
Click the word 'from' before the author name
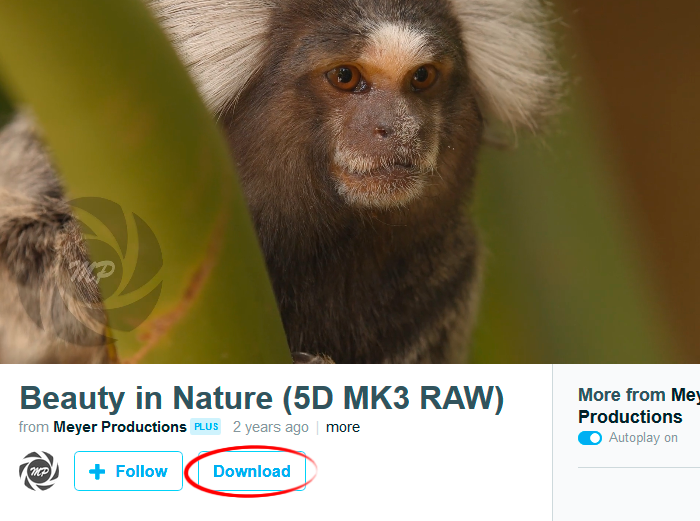tap(34, 427)
